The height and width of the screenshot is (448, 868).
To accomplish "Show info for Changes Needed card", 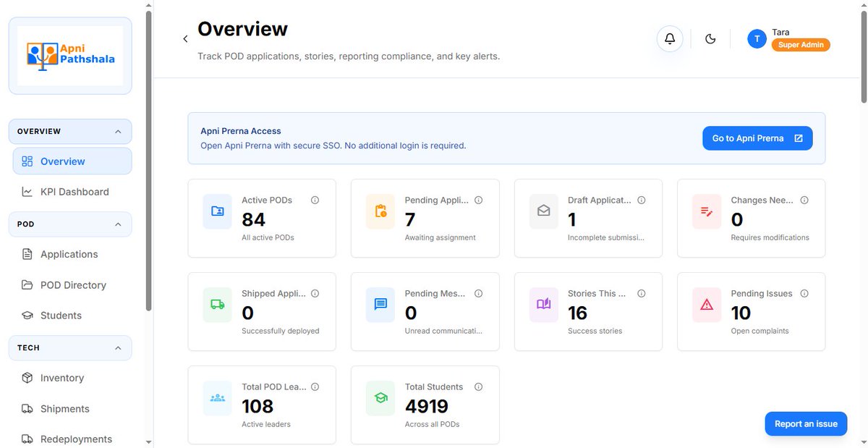I will 804,200.
